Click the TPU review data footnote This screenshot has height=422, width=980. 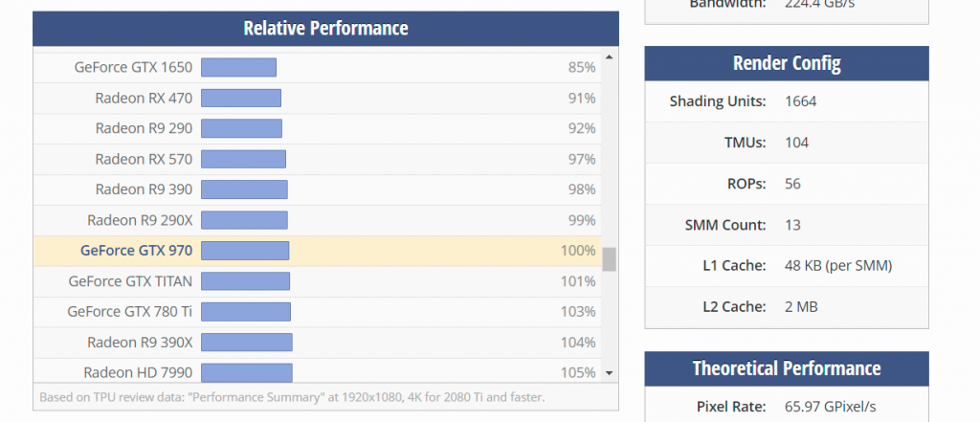point(292,396)
